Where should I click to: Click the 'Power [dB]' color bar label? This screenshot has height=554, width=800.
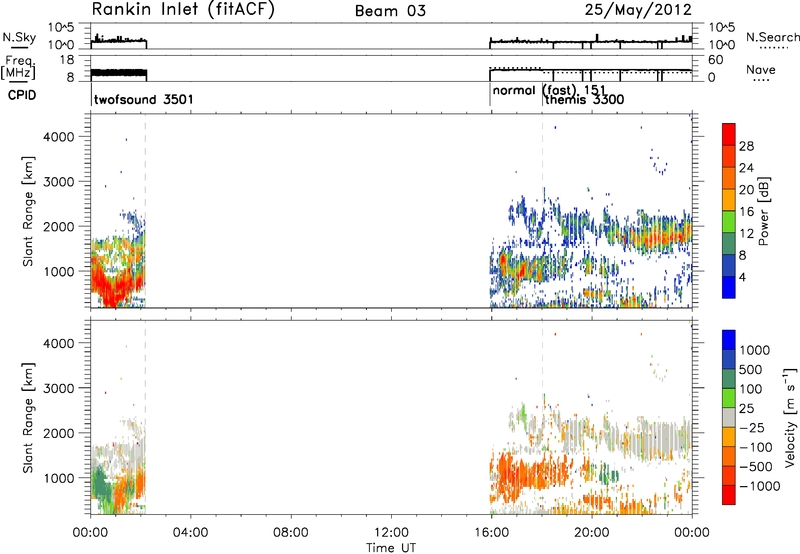click(x=763, y=211)
